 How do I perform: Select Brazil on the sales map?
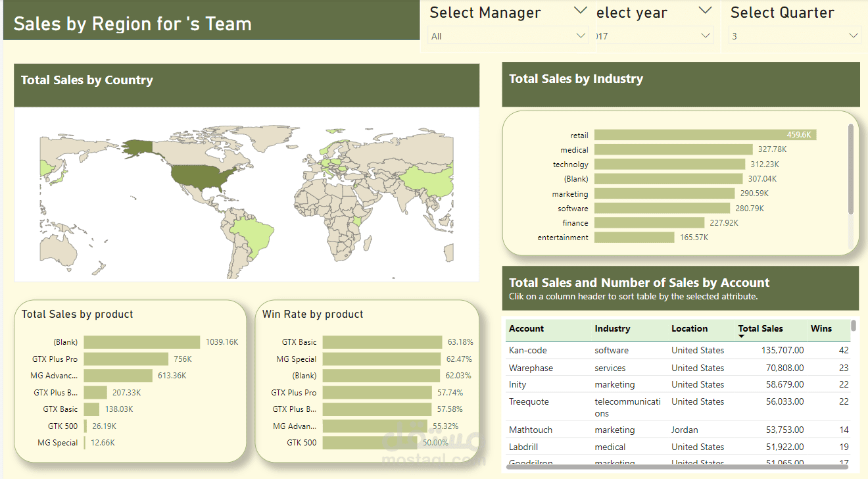click(254, 235)
